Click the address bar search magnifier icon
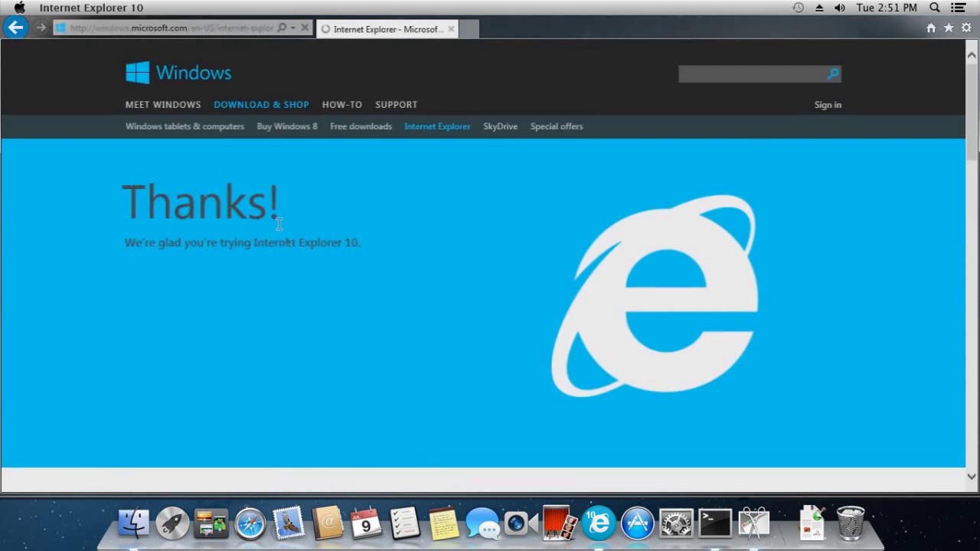The height and width of the screenshot is (551, 980). point(282,28)
